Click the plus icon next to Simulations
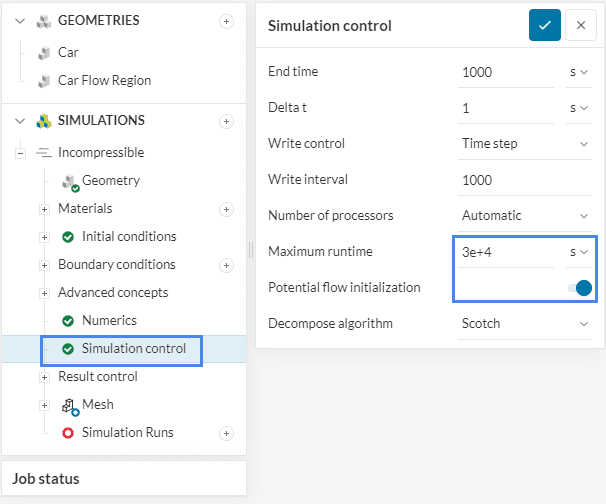This screenshot has width=606, height=504. 226,121
